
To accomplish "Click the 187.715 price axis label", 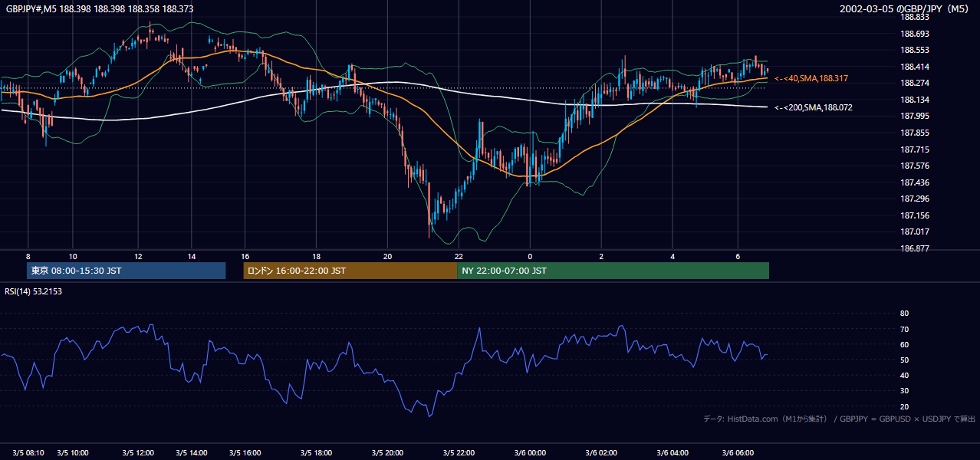I will [x=915, y=149].
